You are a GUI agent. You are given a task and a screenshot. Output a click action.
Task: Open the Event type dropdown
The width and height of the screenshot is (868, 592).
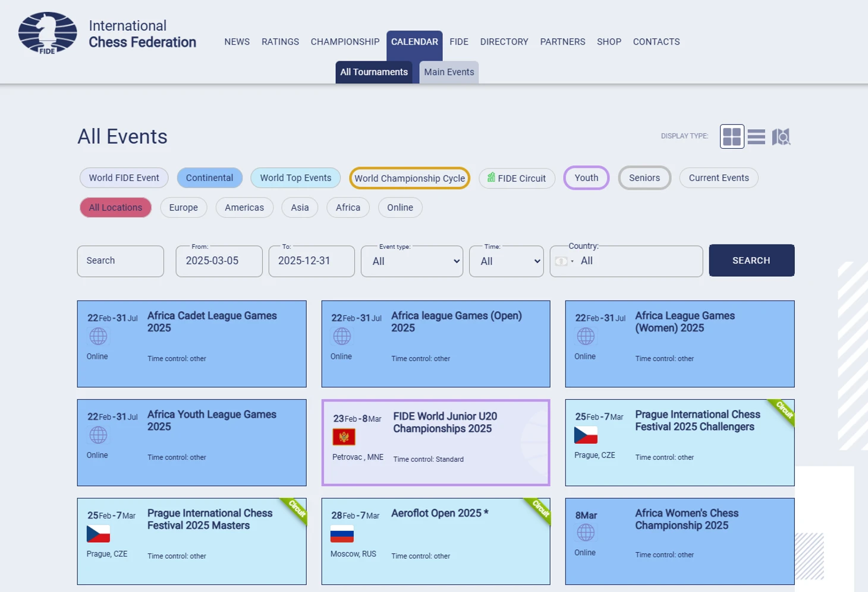point(412,261)
